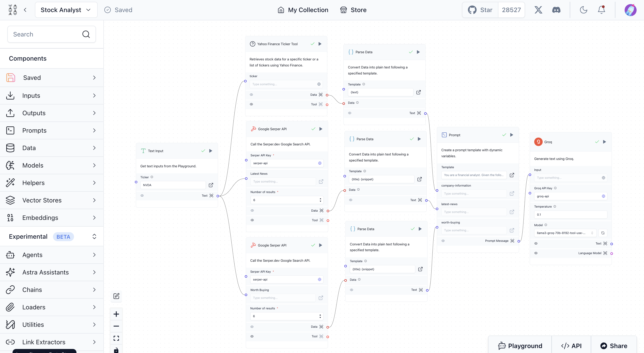Open {text} template editor in Parse Data

419,92
